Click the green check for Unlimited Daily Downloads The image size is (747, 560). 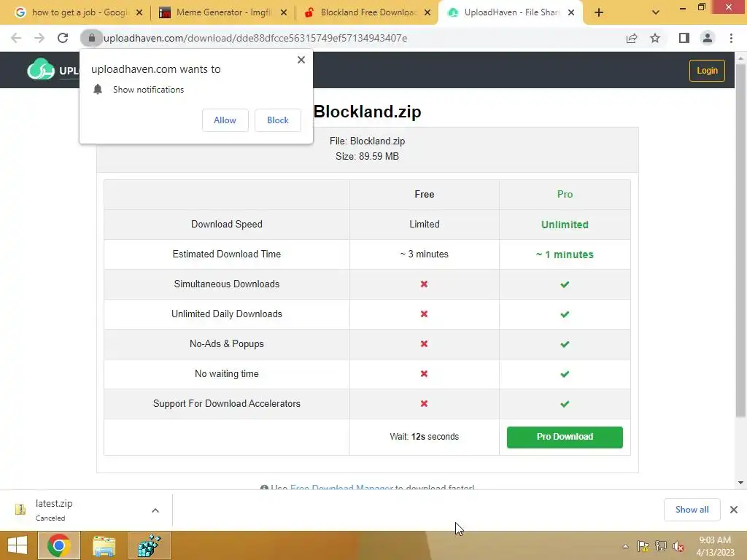(x=565, y=314)
